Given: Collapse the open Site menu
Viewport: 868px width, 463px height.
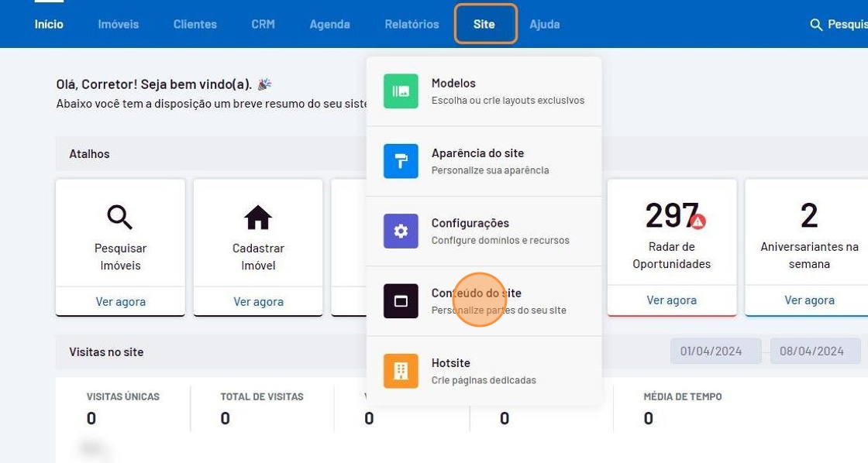Looking at the screenshot, I should point(484,24).
